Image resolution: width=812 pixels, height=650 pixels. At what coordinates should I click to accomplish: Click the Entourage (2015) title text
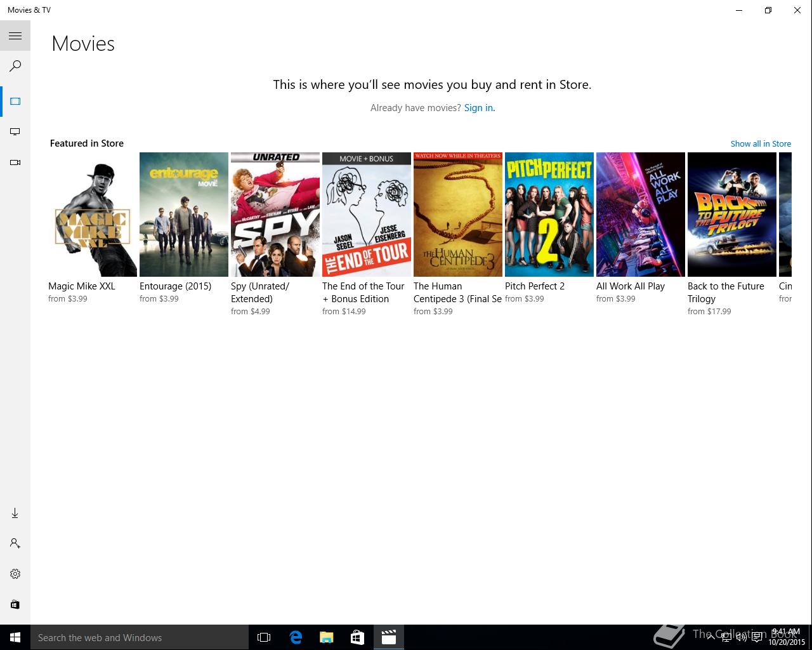176,286
